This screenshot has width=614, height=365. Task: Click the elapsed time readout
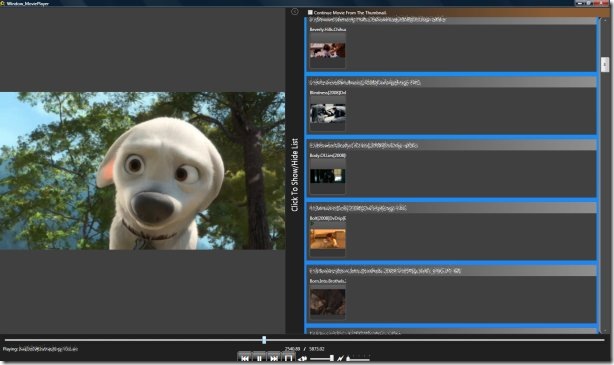(292, 349)
